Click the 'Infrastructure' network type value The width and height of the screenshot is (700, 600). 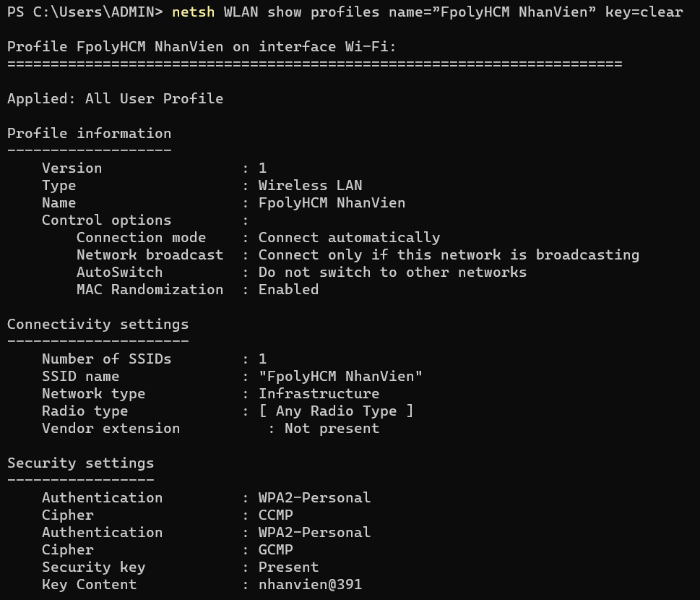(319, 394)
